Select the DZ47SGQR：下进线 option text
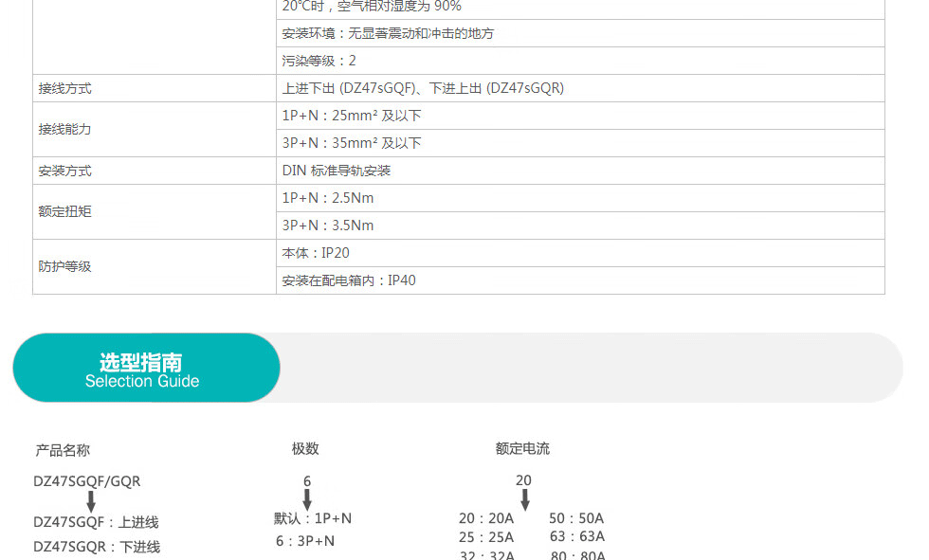 coord(97,547)
